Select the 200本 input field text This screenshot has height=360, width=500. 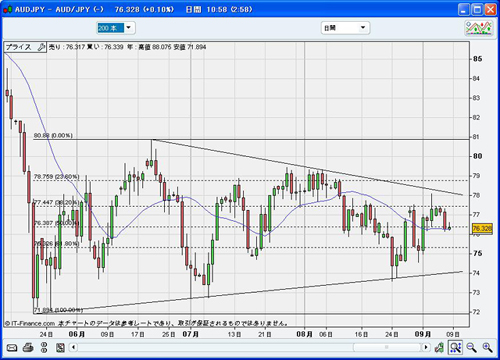point(110,28)
